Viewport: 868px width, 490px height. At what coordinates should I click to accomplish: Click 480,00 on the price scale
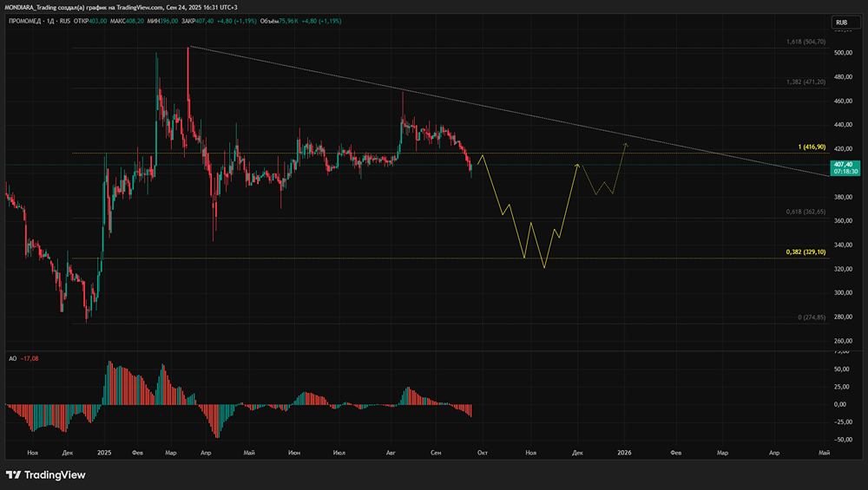pos(843,77)
